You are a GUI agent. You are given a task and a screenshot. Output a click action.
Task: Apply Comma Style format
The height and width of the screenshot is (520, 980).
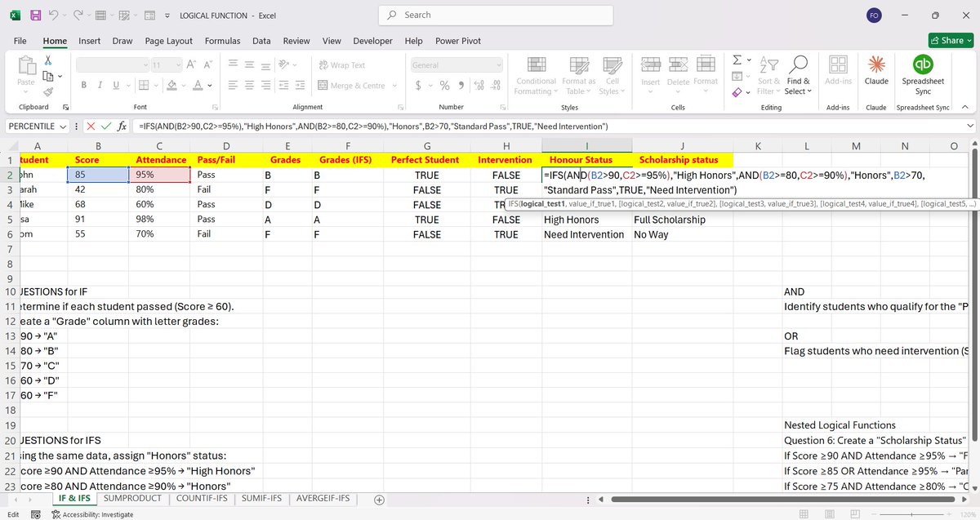[x=461, y=86]
